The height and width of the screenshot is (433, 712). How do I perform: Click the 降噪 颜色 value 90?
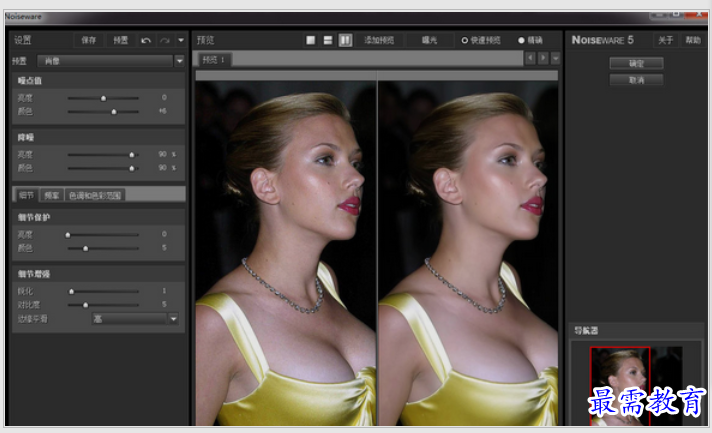[163, 168]
